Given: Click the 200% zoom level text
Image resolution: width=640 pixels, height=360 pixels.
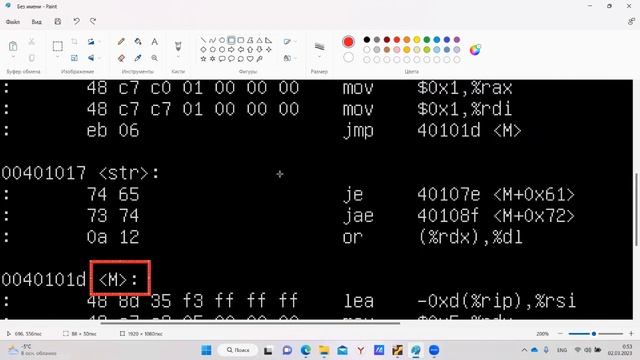Looking at the screenshot, I should point(542,333).
